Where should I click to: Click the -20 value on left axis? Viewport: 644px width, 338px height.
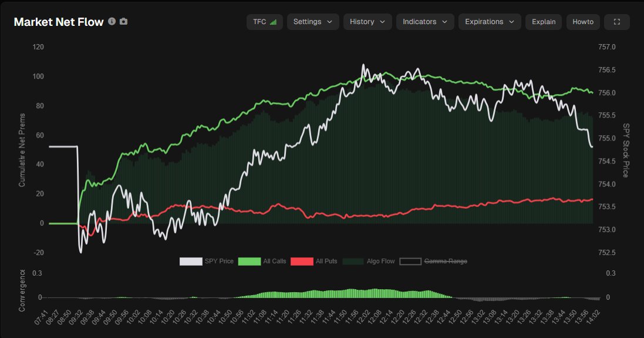[39, 253]
